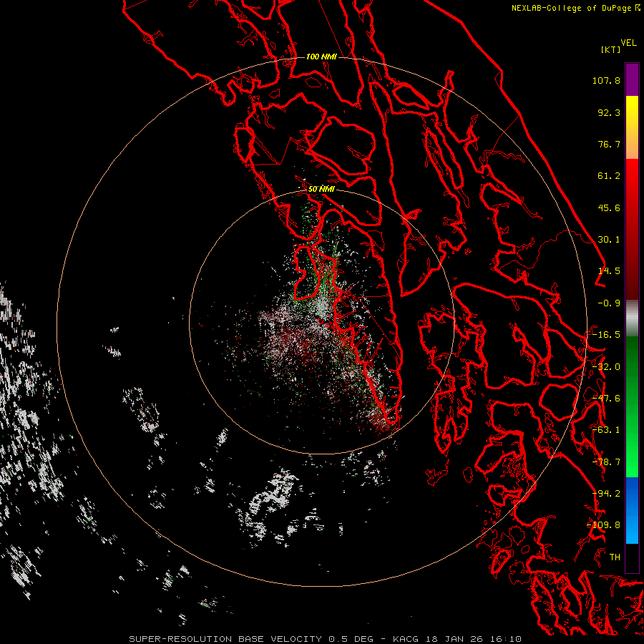Click the -0.9 velocity scale value
The image size is (644, 644).
(609, 303)
